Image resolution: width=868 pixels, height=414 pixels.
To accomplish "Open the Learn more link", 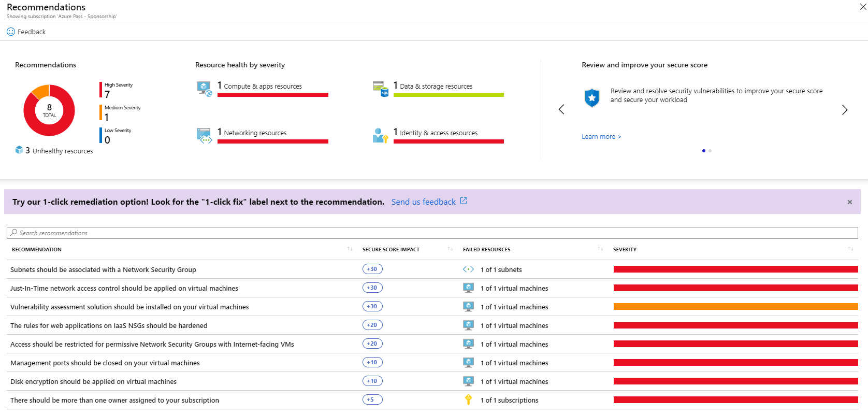I will pos(601,137).
